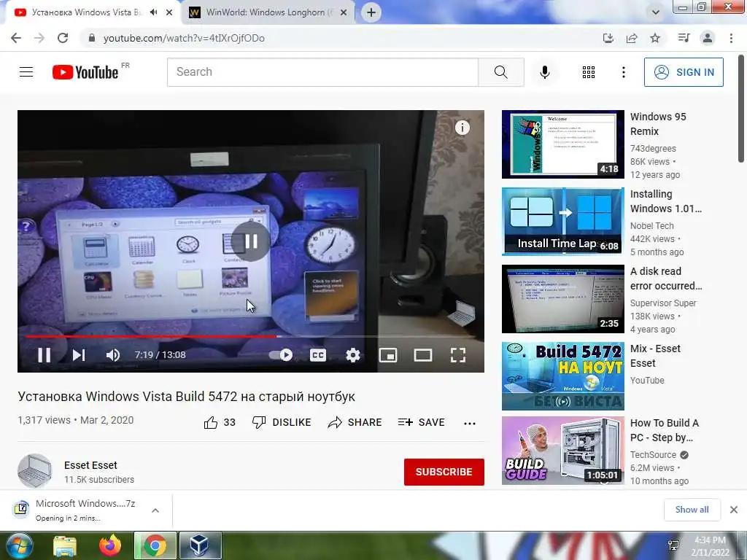Install app via the download icon in omnibox
This screenshot has height=560, width=747.
coord(608,38)
